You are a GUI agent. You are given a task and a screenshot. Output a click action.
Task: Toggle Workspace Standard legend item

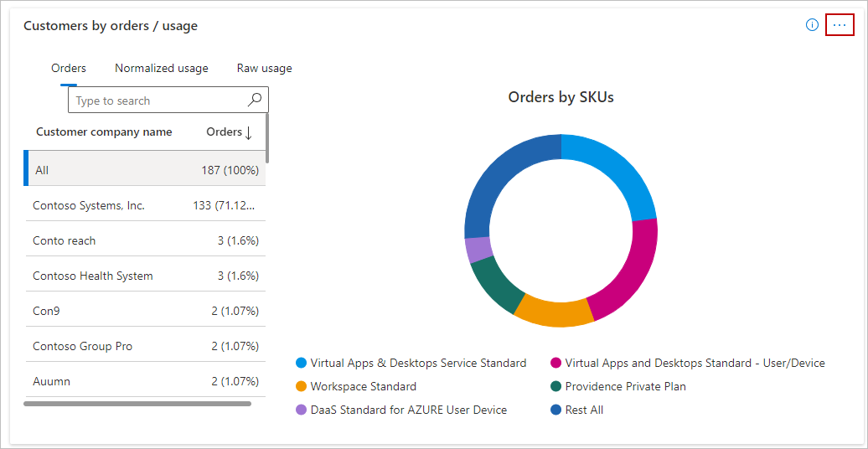(x=355, y=386)
